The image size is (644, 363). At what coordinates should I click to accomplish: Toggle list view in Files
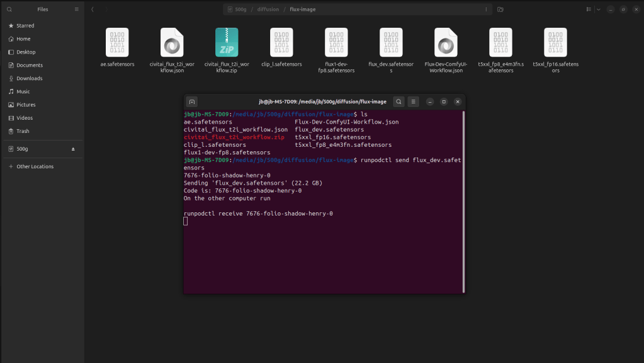pos(589,9)
